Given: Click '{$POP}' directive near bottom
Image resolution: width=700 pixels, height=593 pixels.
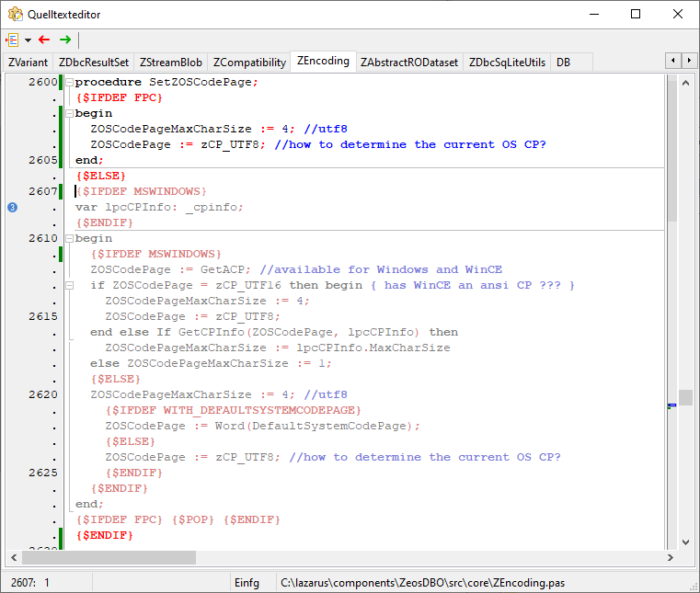Looking at the screenshot, I should [193, 519].
